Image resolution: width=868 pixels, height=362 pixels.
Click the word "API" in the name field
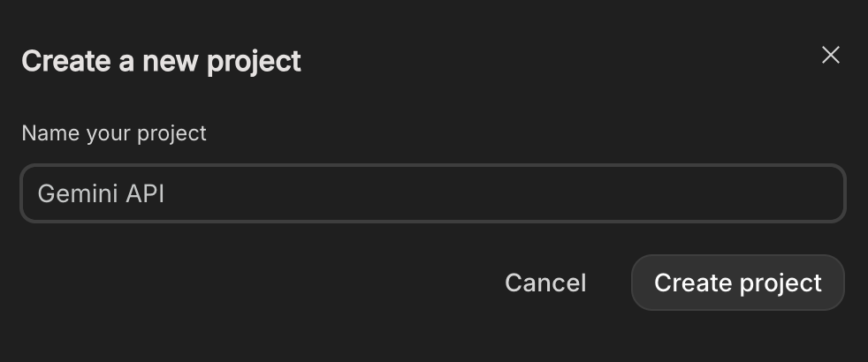(x=145, y=193)
